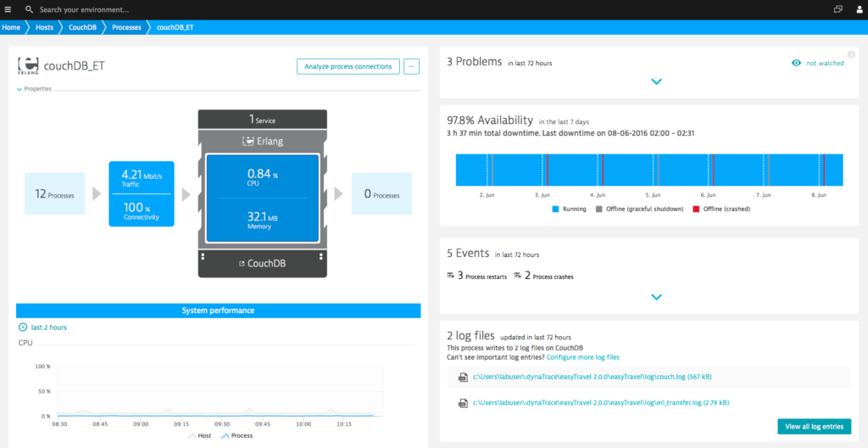Click the 2. Jun gray shutdown marker
The image size is (868, 448).
pyautogui.click(x=492, y=170)
